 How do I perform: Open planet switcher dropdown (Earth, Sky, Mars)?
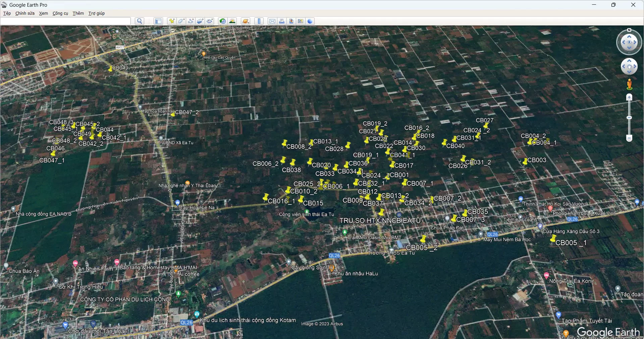coord(246,21)
